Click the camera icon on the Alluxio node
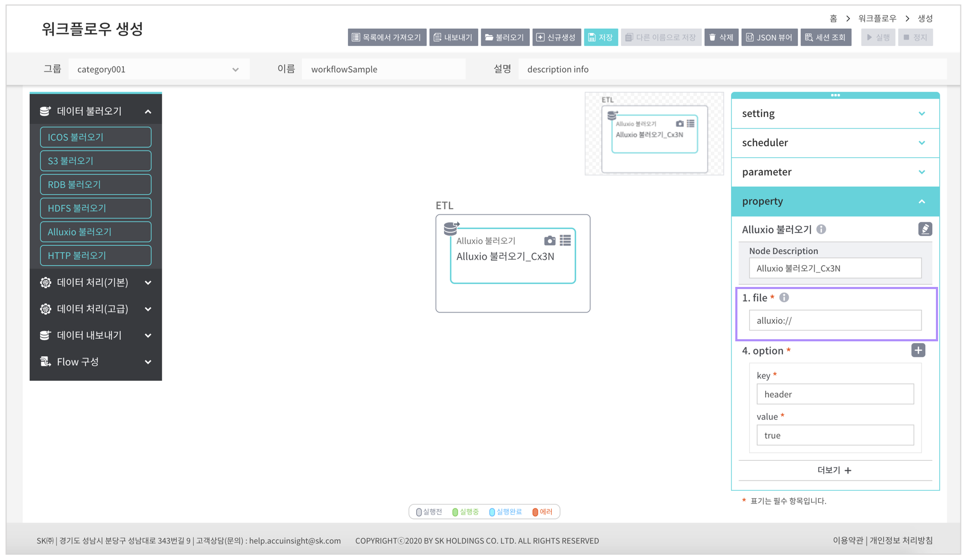 [x=550, y=241]
